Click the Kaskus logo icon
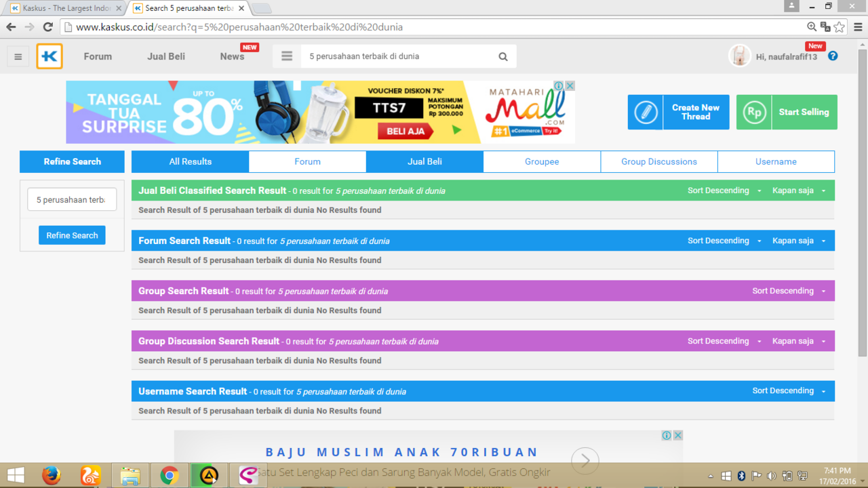Viewport: 868px width, 488px height. coord(50,56)
